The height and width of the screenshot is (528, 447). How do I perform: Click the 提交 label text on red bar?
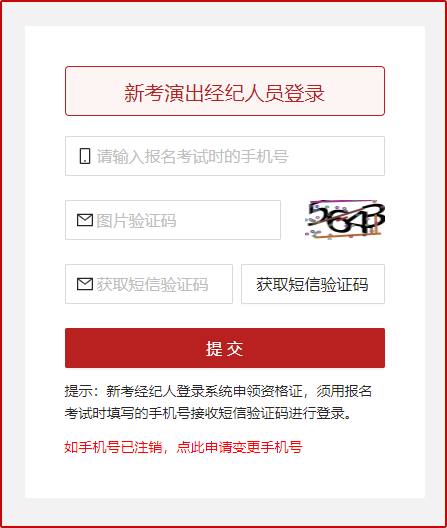[x=224, y=349]
